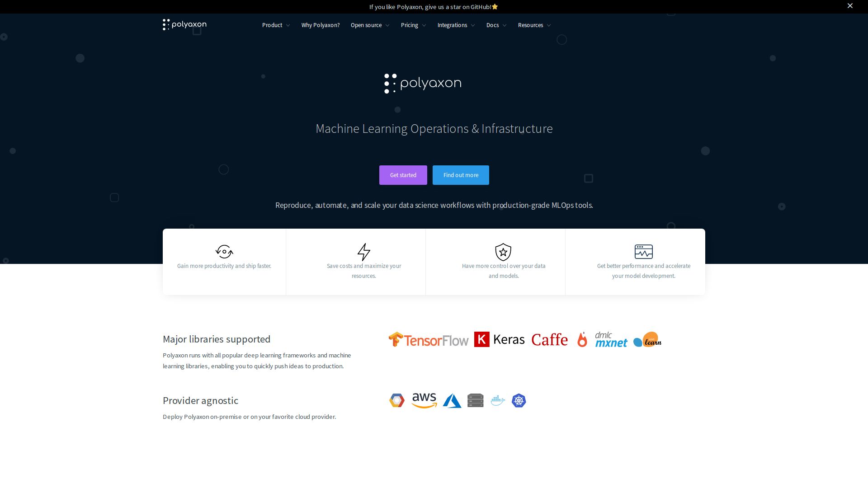Click the AWS provider logo

(424, 400)
